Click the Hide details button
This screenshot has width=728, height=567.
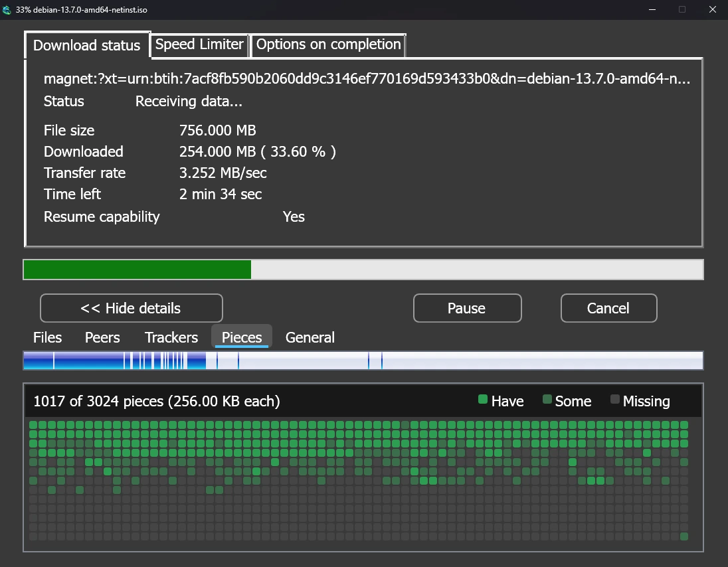pyautogui.click(x=132, y=308)
